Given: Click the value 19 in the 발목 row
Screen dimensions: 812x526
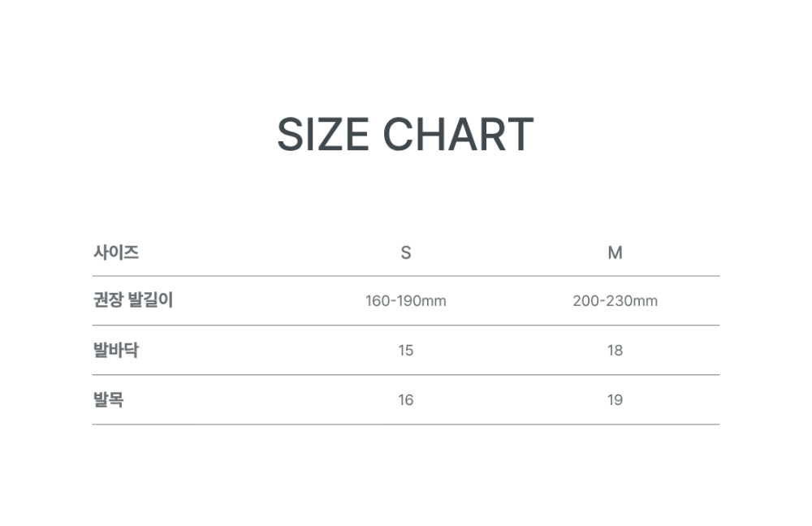Looking at the screenshot, I should 615,400.
